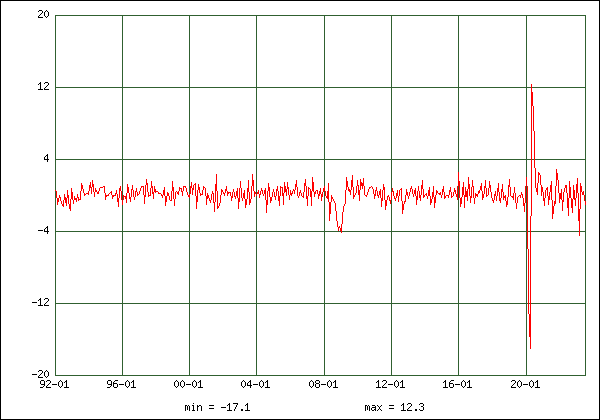Click the x-axis label 16-01
Image resolution: width=600 pixels, height=420 pixels.
457,384
